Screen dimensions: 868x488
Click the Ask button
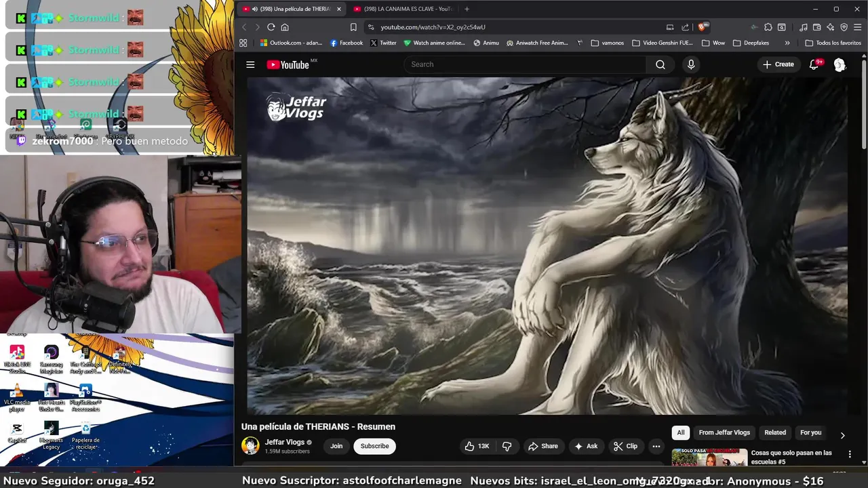(586, 446)
